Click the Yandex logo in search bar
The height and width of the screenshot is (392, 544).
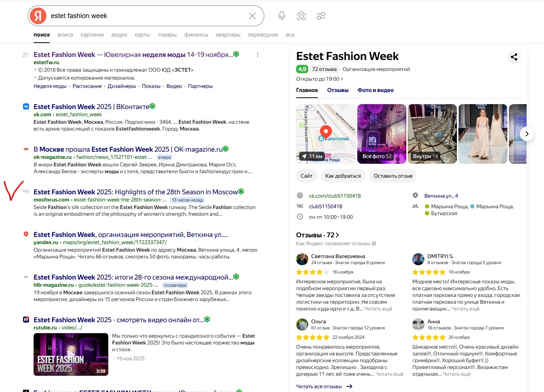click(x=38, y=16)
